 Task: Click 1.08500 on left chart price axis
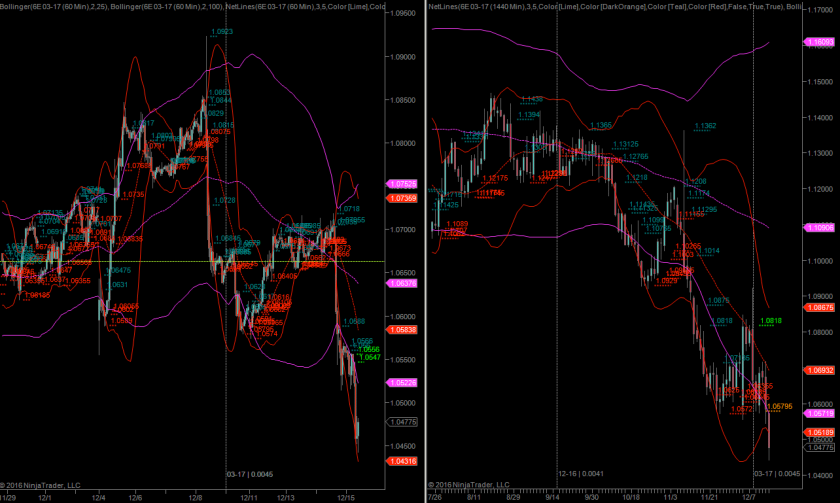tap(401, 100)
